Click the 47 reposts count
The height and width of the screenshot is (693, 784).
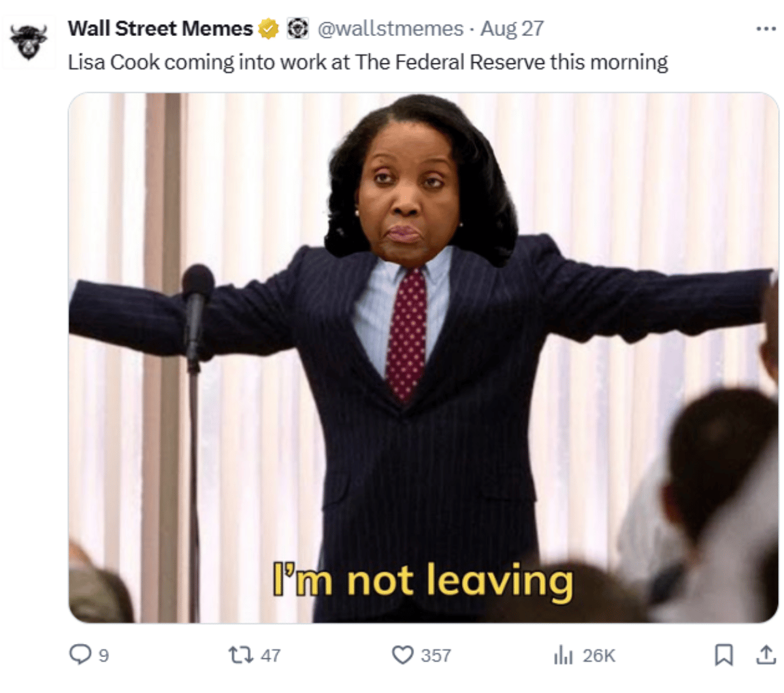tap(270, 655)
